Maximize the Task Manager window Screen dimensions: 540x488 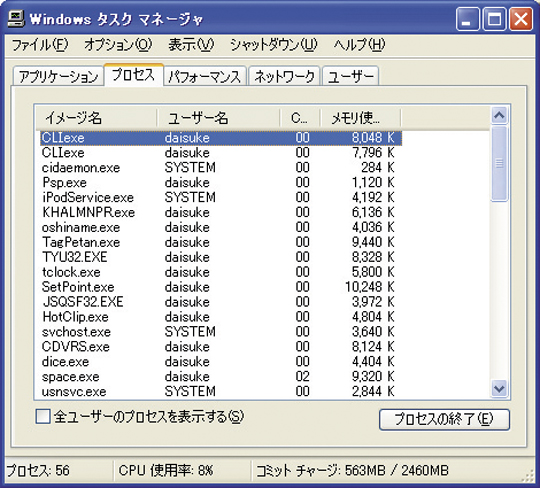(x=494, y=19)
